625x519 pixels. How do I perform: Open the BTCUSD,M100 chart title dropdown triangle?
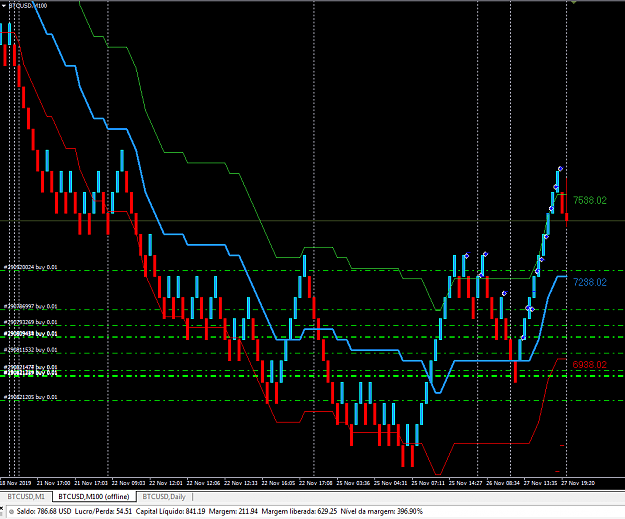click(x=4, y=6)
